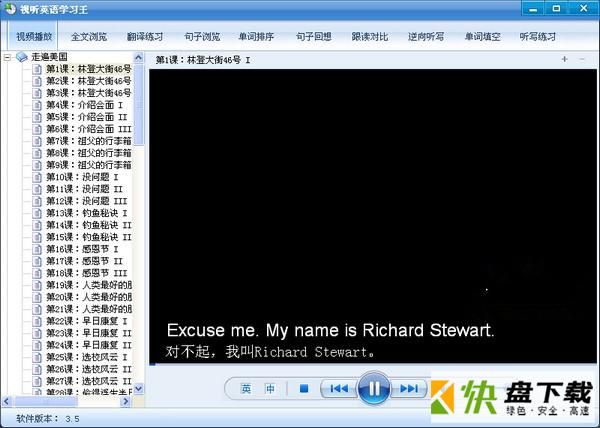Image resolution: width=600 pixels, height=428 pixels.
Task: Open the 听写练习 tab
Action: [538, 37]
